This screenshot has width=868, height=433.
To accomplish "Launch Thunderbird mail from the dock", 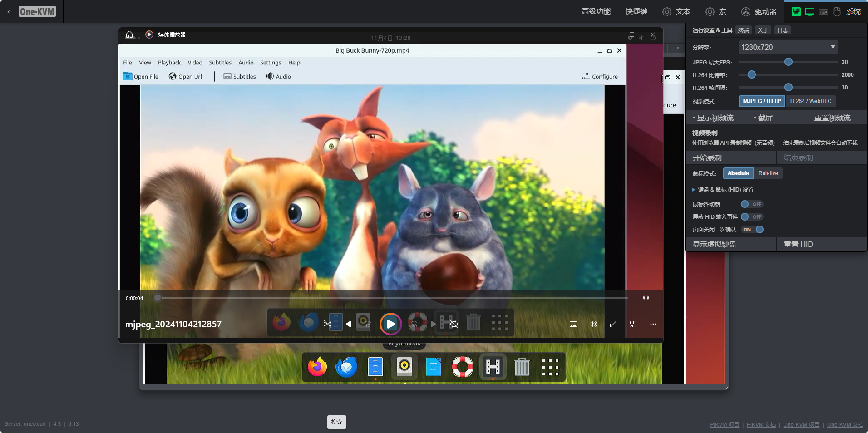I will [346, 367].
